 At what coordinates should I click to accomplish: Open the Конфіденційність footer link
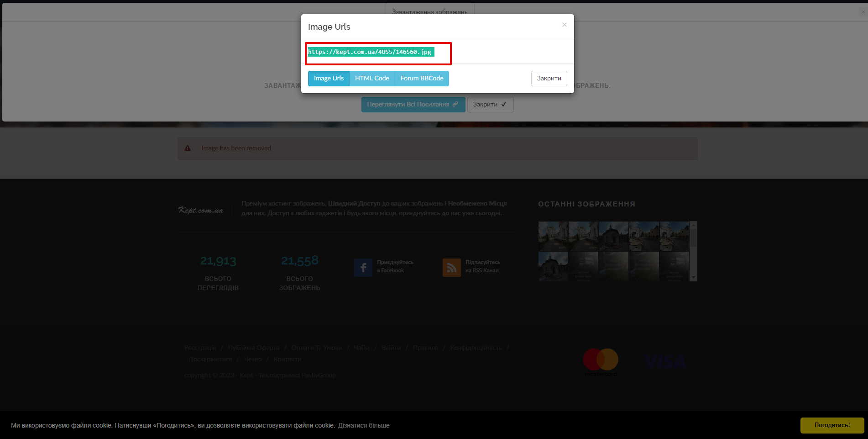point(476,348)
